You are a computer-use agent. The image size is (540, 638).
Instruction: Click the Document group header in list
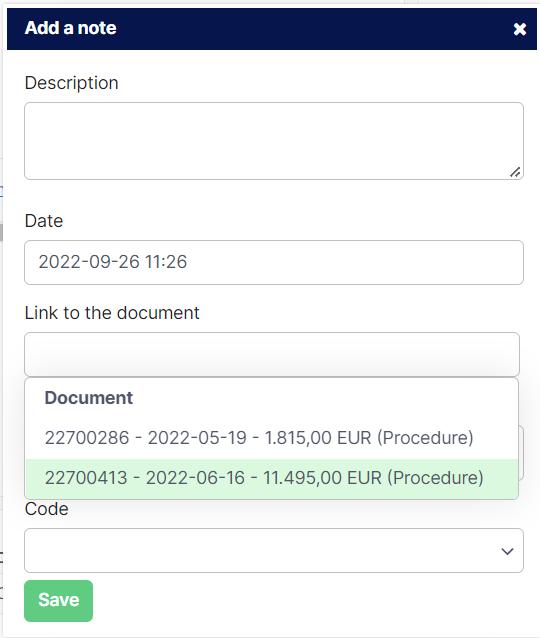click(x=89, y=398)
